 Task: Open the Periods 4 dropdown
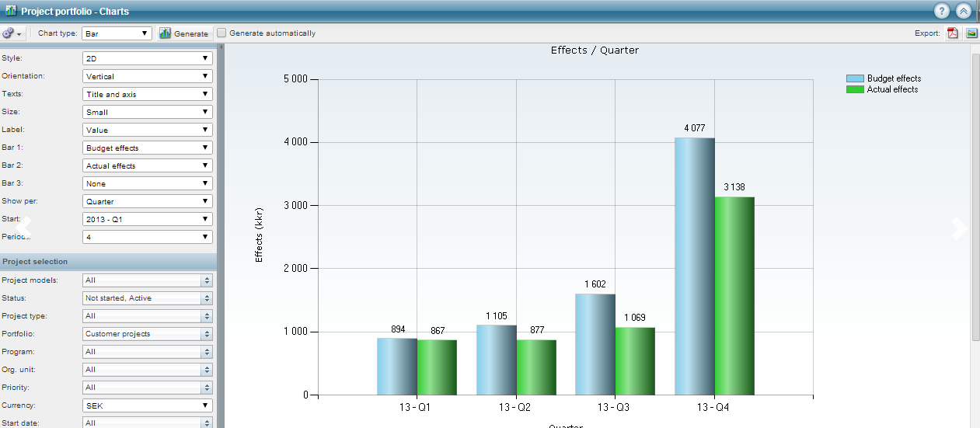[148, 237]
